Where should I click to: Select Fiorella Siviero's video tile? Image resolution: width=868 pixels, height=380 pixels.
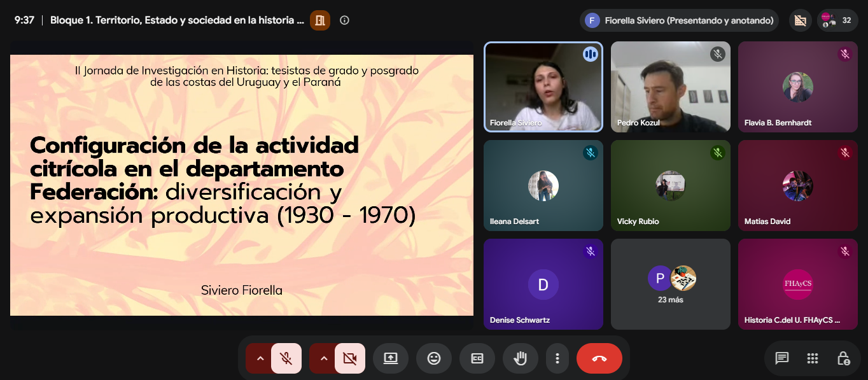[x=543, y=87]
